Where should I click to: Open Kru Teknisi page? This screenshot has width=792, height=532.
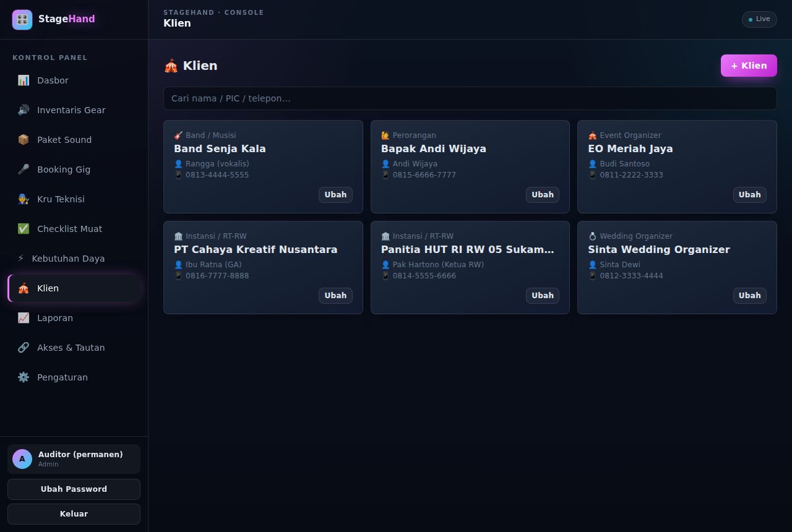pyautogui.click(x=74, y=199)
